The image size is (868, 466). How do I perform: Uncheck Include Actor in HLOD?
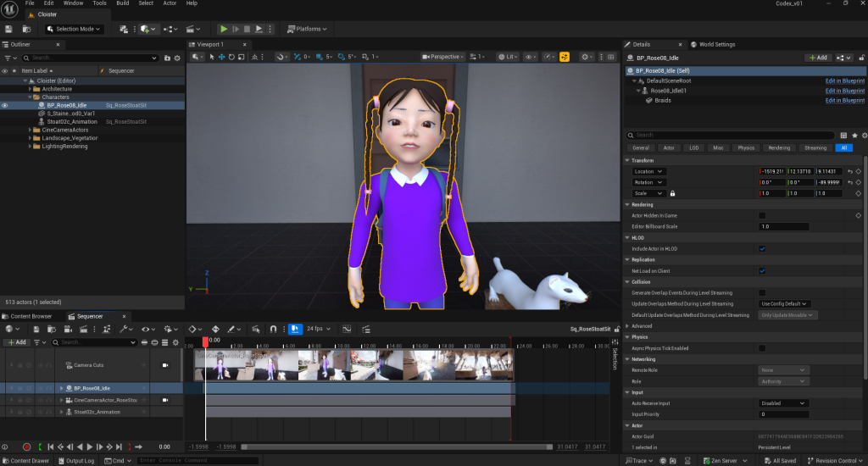coord(762,248)
